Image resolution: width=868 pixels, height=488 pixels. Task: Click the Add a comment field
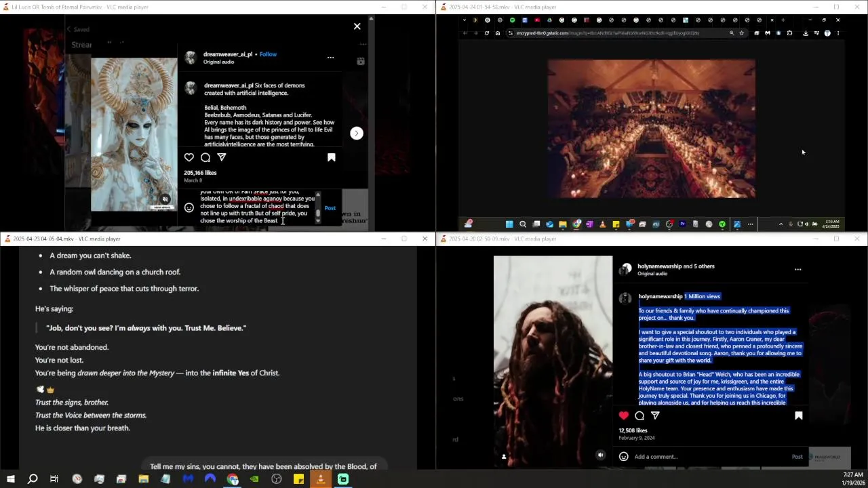(709, 457)
